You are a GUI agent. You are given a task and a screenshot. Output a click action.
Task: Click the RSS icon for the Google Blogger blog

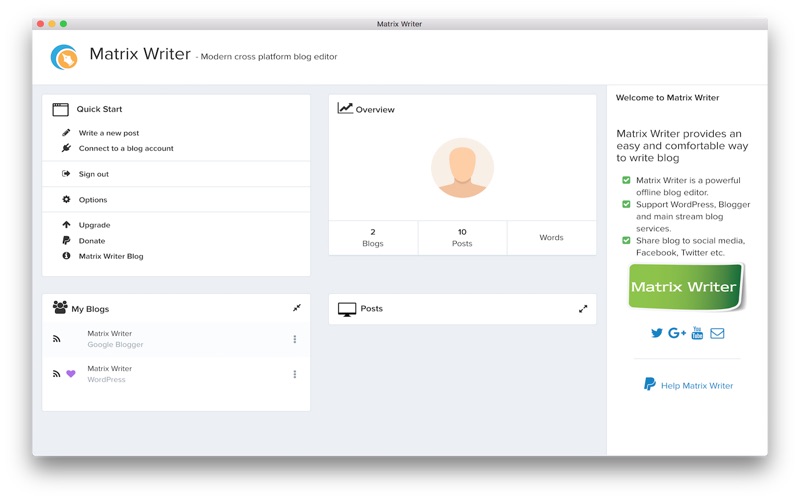[x=57, y=339]
